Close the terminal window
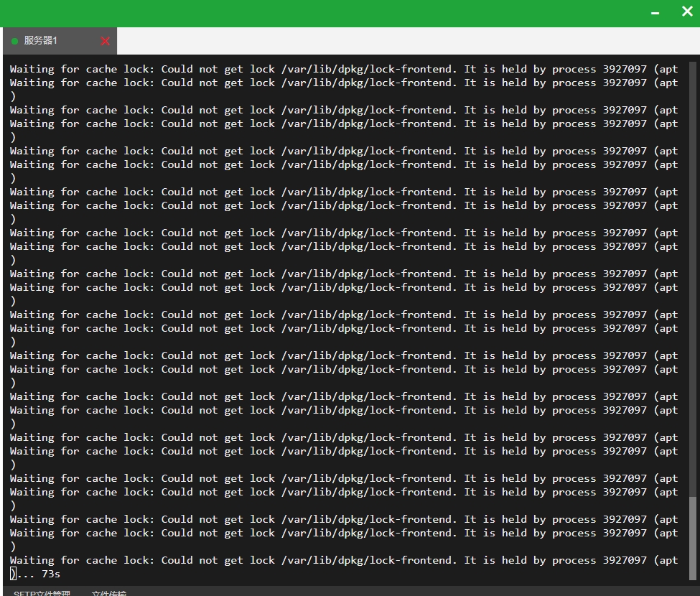 pos(687,11)
